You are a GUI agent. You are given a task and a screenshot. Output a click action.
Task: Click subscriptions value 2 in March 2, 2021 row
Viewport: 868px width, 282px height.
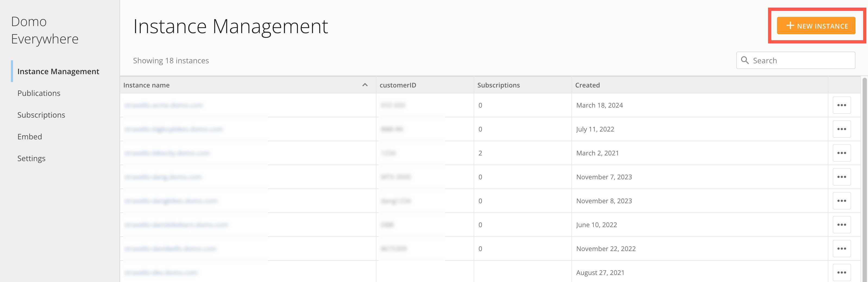click(480, 153)
